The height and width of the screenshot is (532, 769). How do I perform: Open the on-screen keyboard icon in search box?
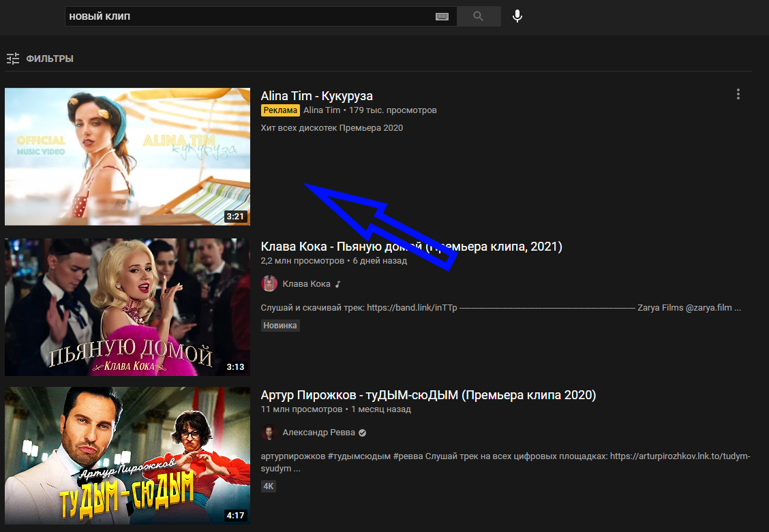442,16
